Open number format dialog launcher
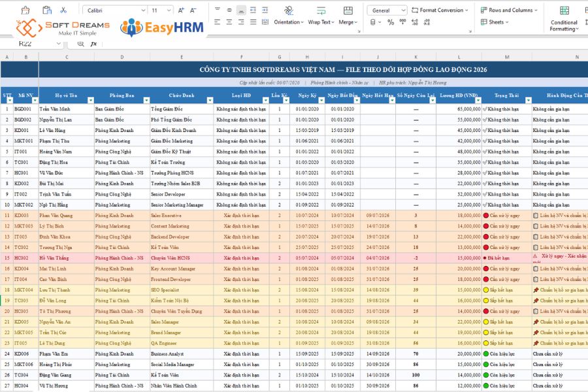 470,31
